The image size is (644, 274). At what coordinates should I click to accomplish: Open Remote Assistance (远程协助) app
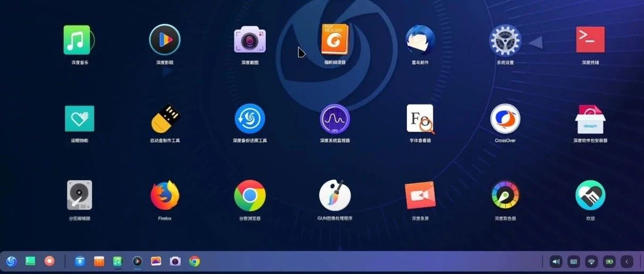80,118
